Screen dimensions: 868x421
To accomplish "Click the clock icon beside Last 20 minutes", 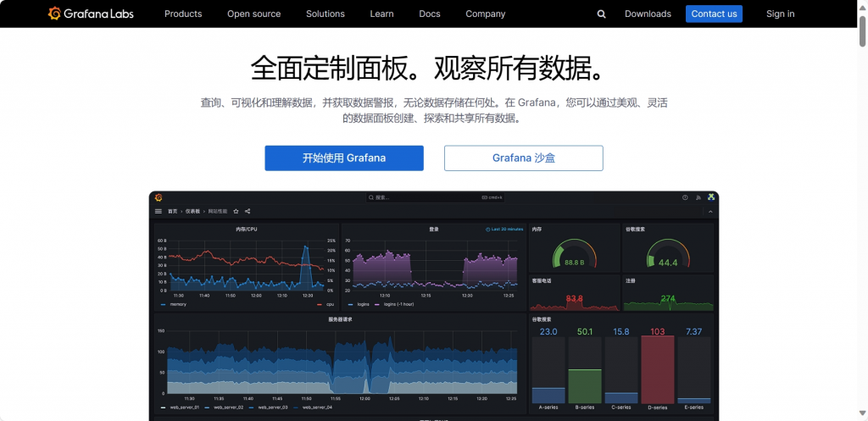I will (x=487, y=229).
